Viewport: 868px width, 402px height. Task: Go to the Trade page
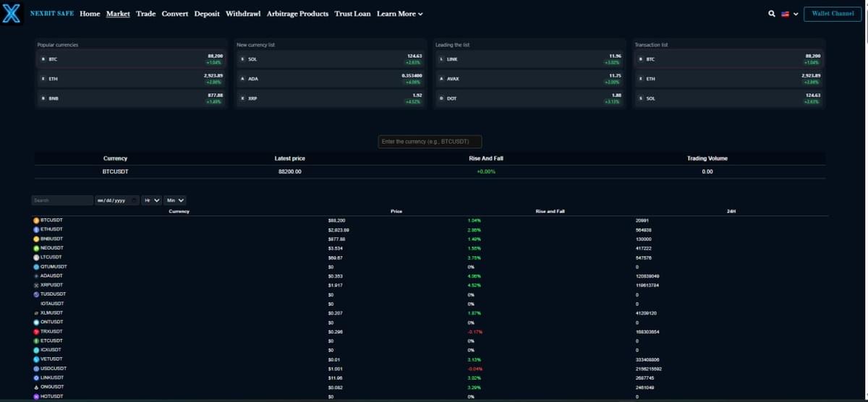click(x=145, y=14)
